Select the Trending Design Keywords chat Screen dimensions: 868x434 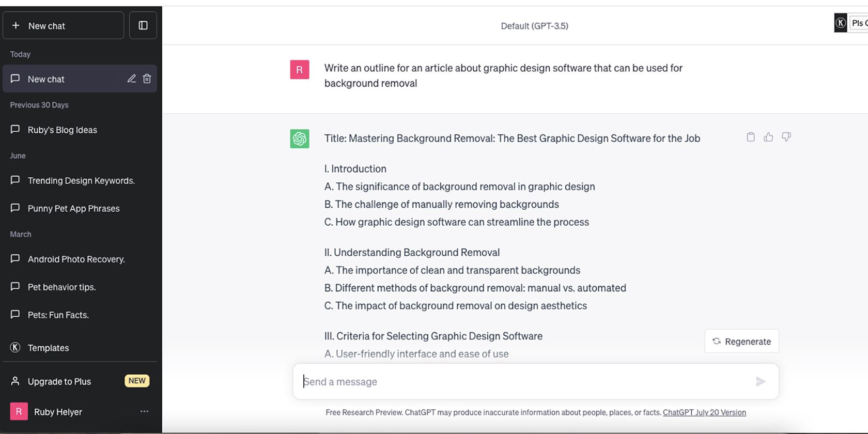coord(81,180)
